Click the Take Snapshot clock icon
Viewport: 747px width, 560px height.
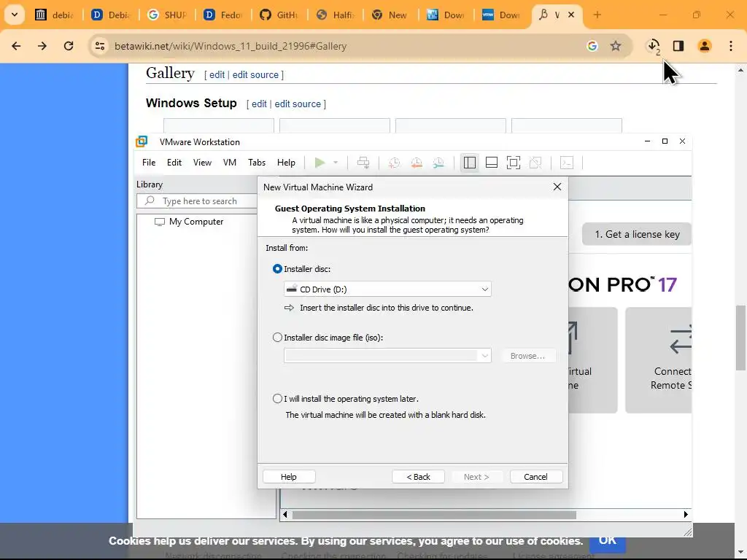click(394, 163)
